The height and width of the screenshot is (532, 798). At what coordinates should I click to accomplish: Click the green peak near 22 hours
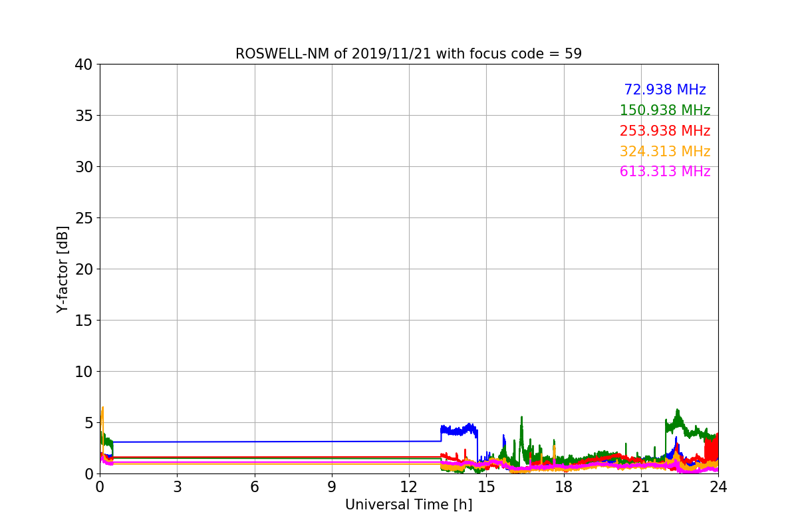tap(678, 420)
